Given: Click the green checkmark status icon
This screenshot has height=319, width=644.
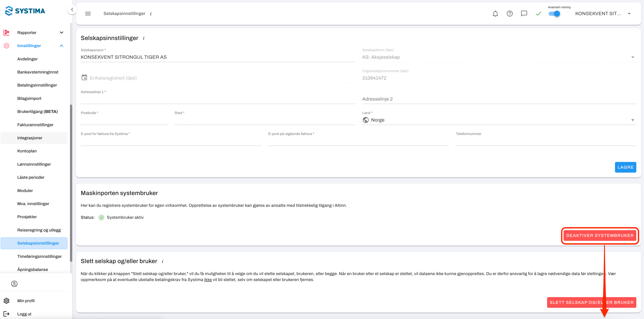Looking at the screenshot, I should click(538, 14).
